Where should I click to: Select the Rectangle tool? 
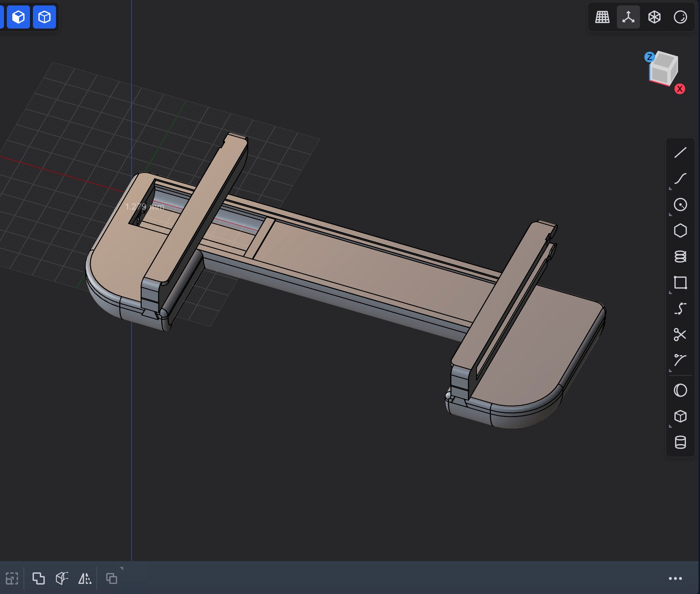681,283
